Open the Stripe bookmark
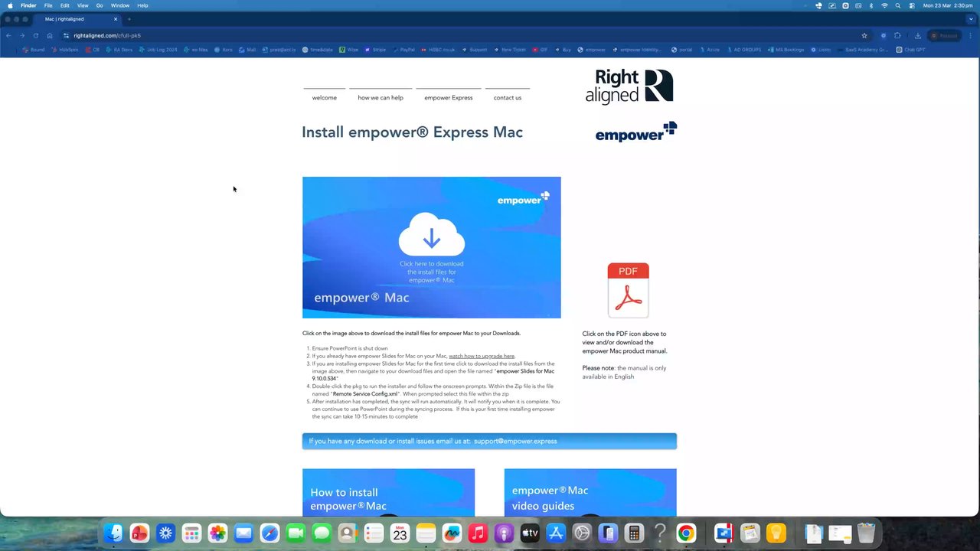Image resolution: width=980 pixels, height=551 pixels. pos(375,50)
